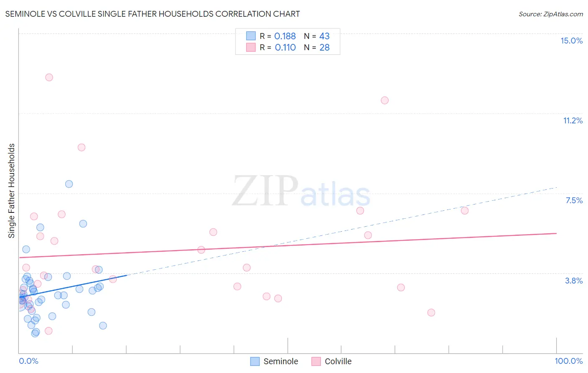Open the Source: ZipAtlas.com link
Image resolution: width=588 pixels, height=373 pixels.
[x=551, y=14]
